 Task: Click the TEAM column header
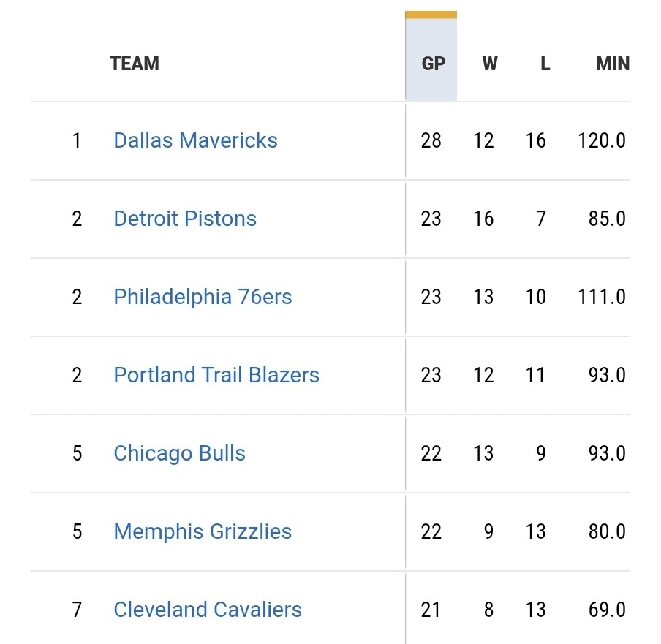(135, 64)
